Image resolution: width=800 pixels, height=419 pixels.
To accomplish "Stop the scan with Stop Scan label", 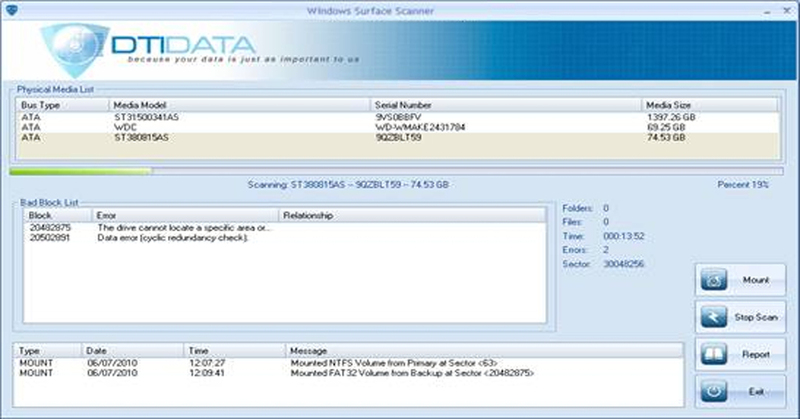I will (756, 317).
